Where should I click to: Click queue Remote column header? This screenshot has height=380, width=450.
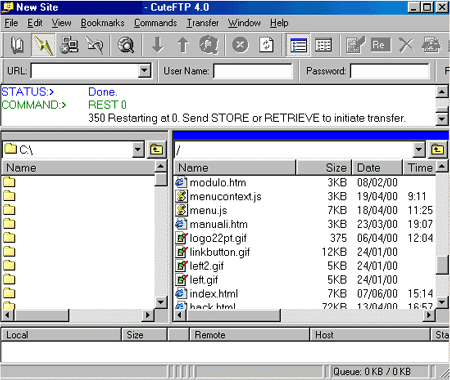pos(249,335)
